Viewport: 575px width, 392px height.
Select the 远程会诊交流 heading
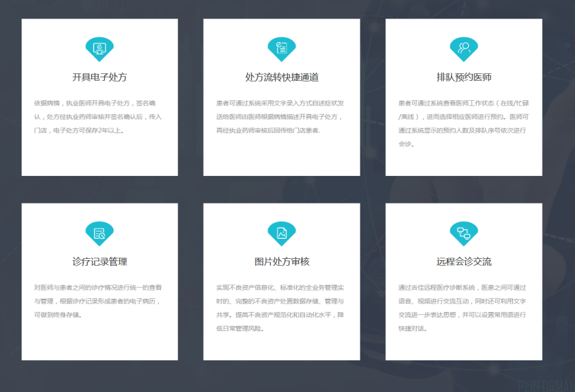pyautogui.click(x=464, y=262)
